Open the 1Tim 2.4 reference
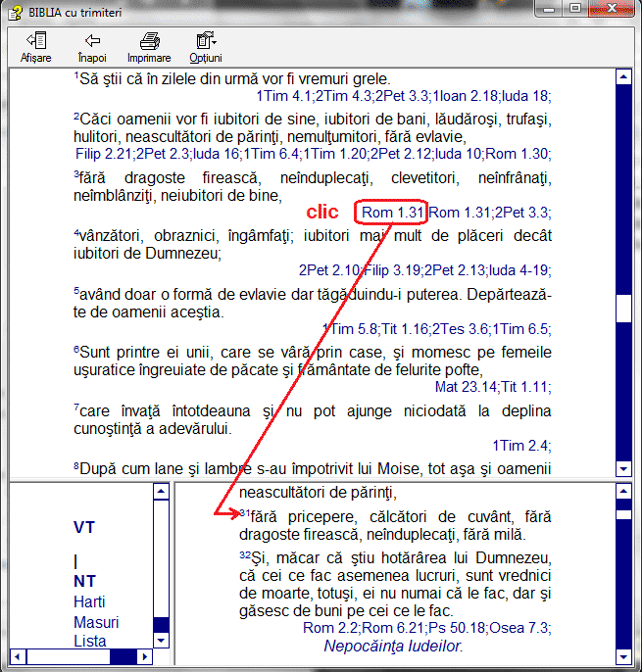 519,446
